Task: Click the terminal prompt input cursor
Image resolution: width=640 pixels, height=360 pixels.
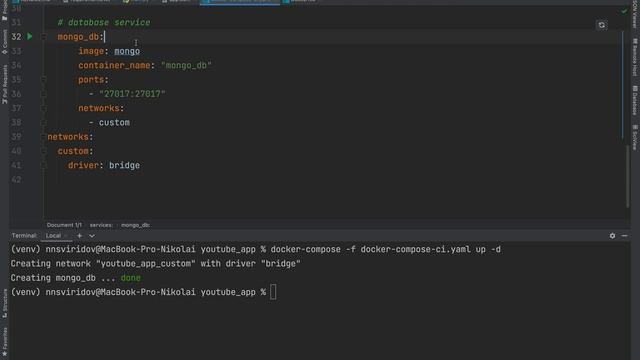Action: pyautogui.click(x=273, y=292)
